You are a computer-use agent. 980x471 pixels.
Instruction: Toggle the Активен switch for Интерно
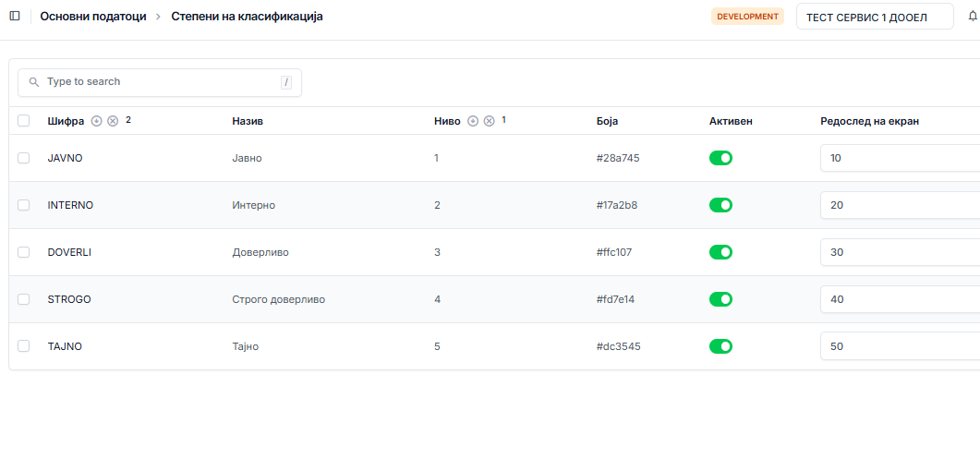[720, 205]
